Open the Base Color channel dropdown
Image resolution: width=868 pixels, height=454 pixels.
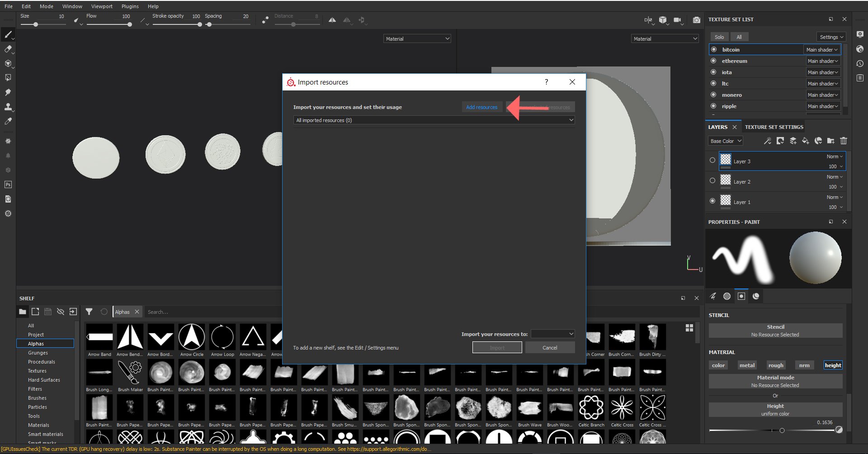[x=726, y=141]
